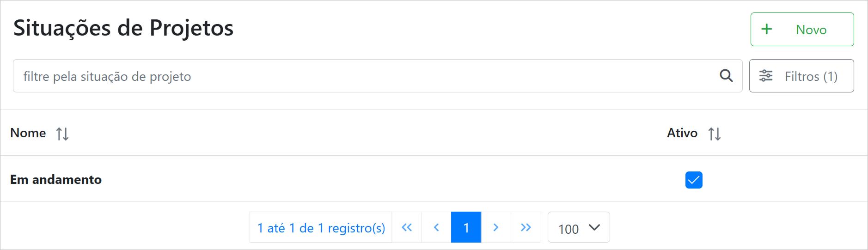
Task: Go to the first page with double-left arrows
Action: pos(407,227)
